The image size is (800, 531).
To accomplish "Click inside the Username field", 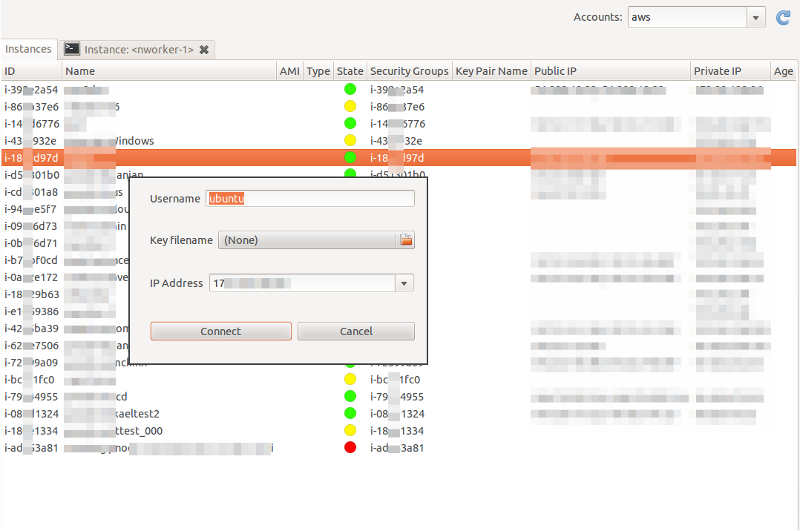I will click(x=310, y=198).
